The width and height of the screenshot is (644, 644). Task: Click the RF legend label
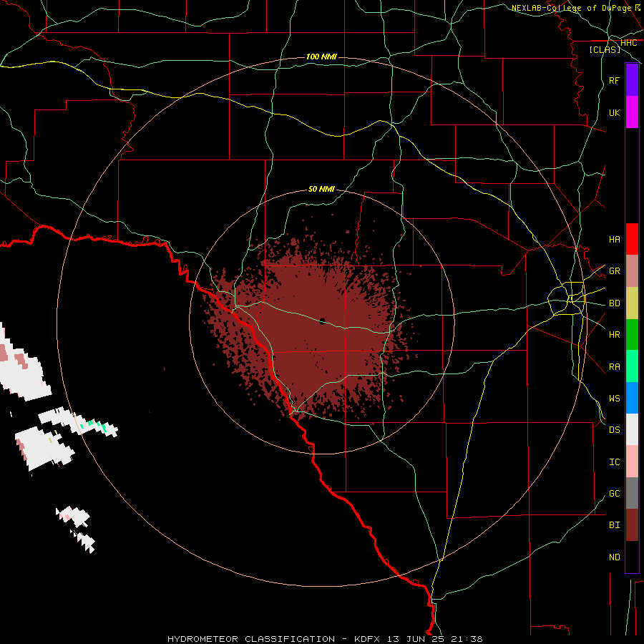(614, 80)
